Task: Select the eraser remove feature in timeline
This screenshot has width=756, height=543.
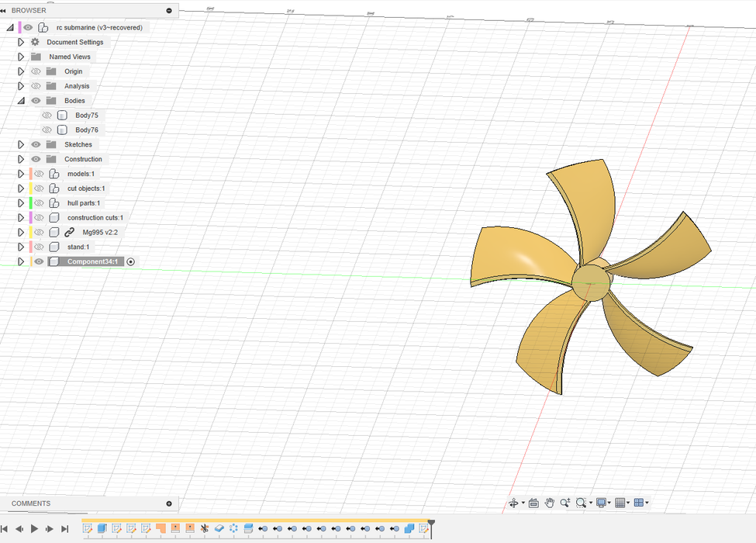Action: point(219,528)
